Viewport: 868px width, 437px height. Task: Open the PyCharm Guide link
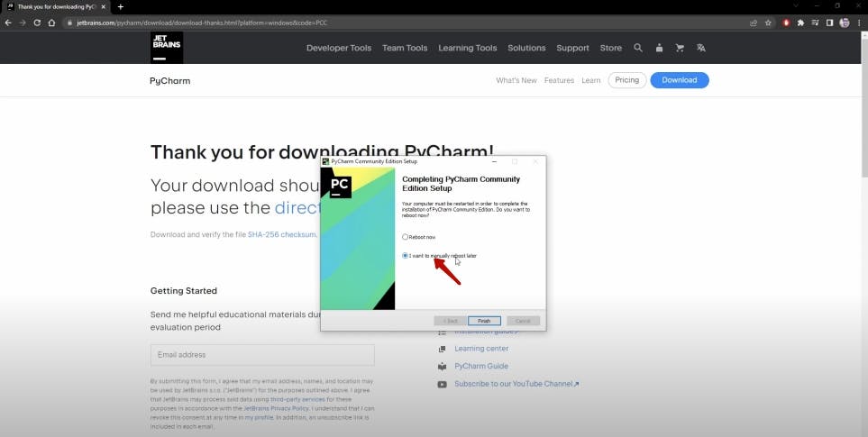pyautogui.click(x=481, y=366)
